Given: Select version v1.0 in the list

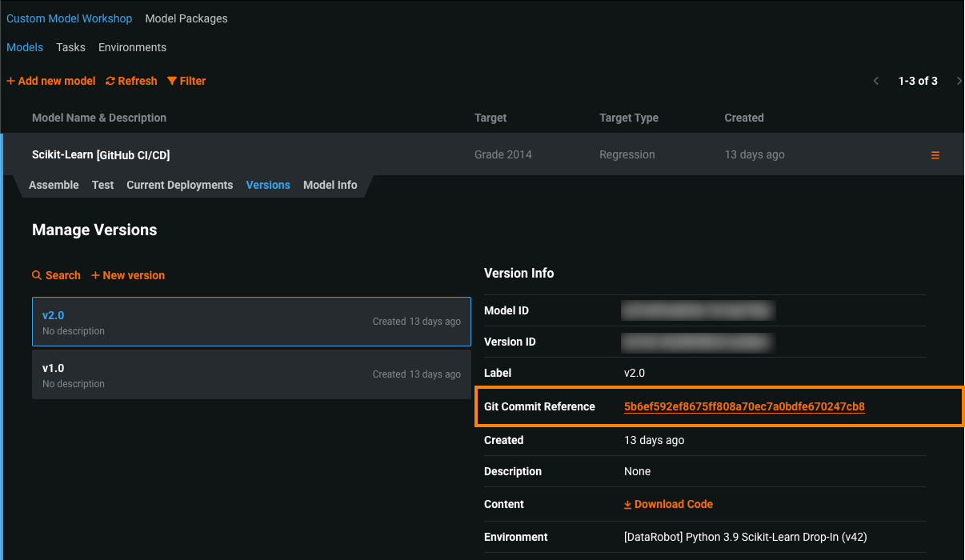Looking at the screenshot, I should 251,374.
